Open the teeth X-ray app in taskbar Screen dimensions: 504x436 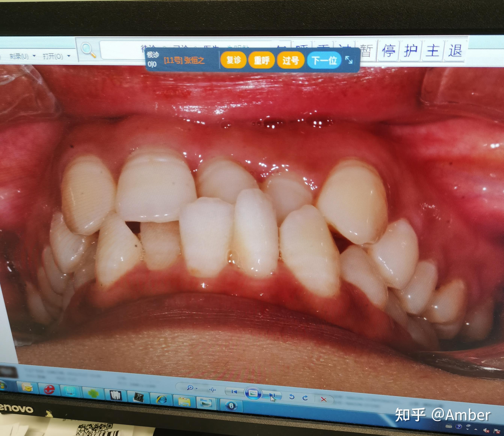[116, 395]
